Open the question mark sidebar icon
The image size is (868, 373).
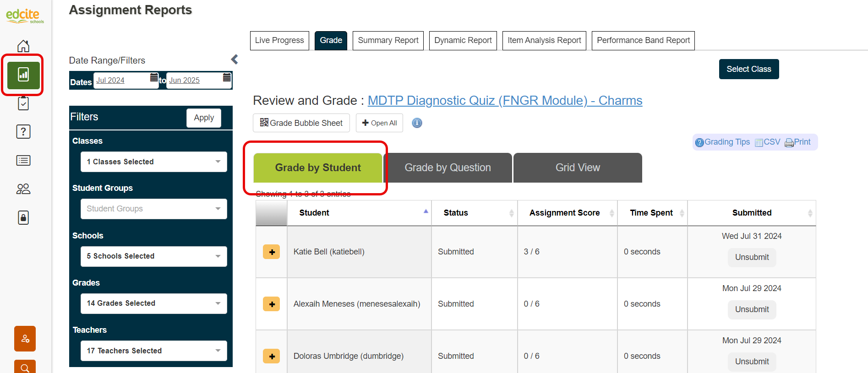[23, 132]
